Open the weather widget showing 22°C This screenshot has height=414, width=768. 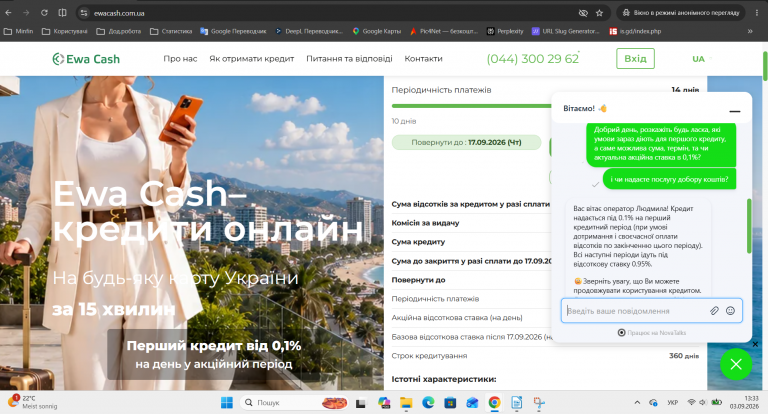pos(32,402)
